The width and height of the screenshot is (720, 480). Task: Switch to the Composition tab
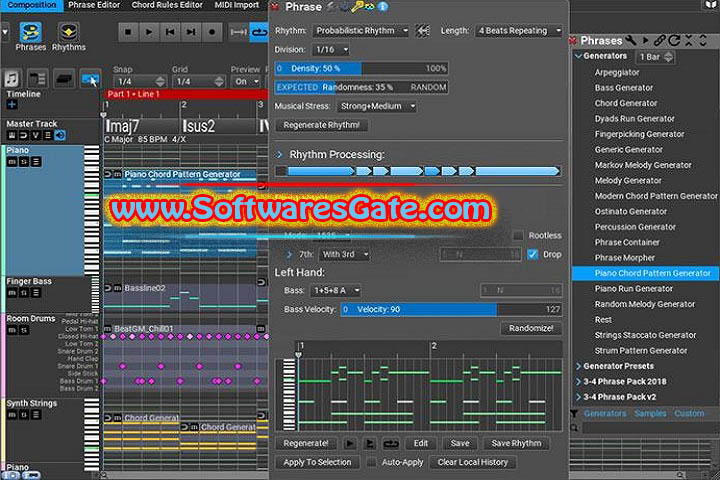(32, 5)
